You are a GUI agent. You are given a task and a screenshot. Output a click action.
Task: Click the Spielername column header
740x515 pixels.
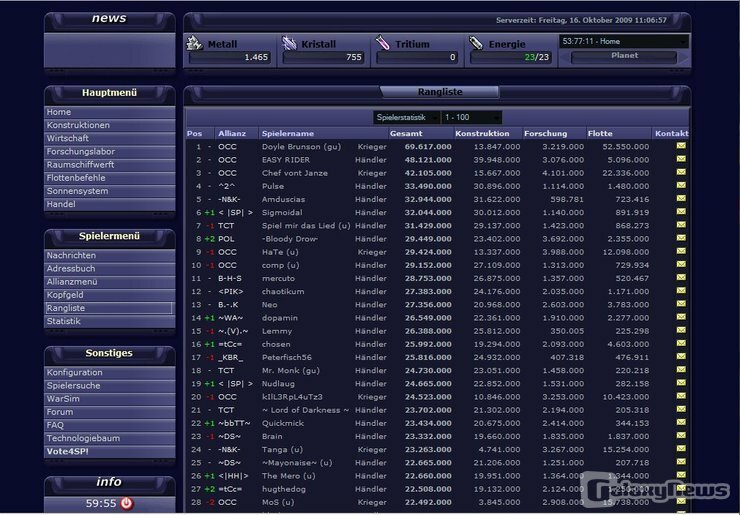(x=288, y=134)
